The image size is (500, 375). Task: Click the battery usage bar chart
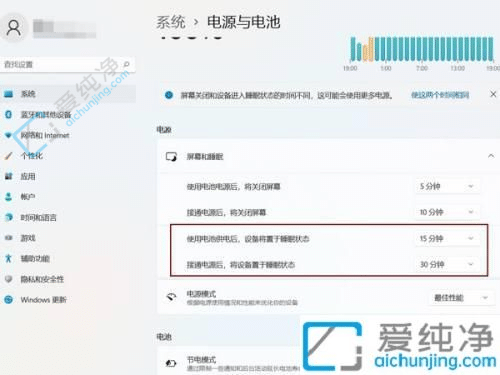(422, 49)
